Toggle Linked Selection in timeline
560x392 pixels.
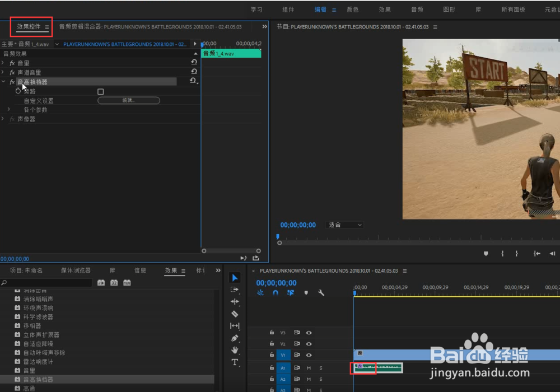tap(291, 293)
